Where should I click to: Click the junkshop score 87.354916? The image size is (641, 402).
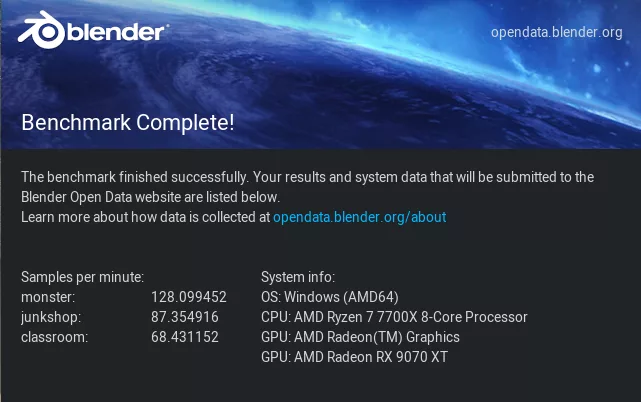tap(185, 317)
